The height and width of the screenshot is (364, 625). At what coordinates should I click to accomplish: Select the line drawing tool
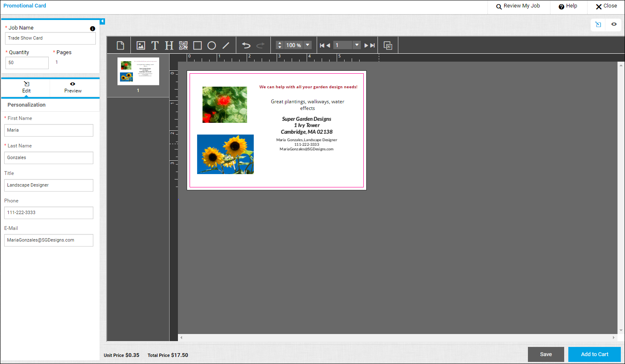pos(226,45)
